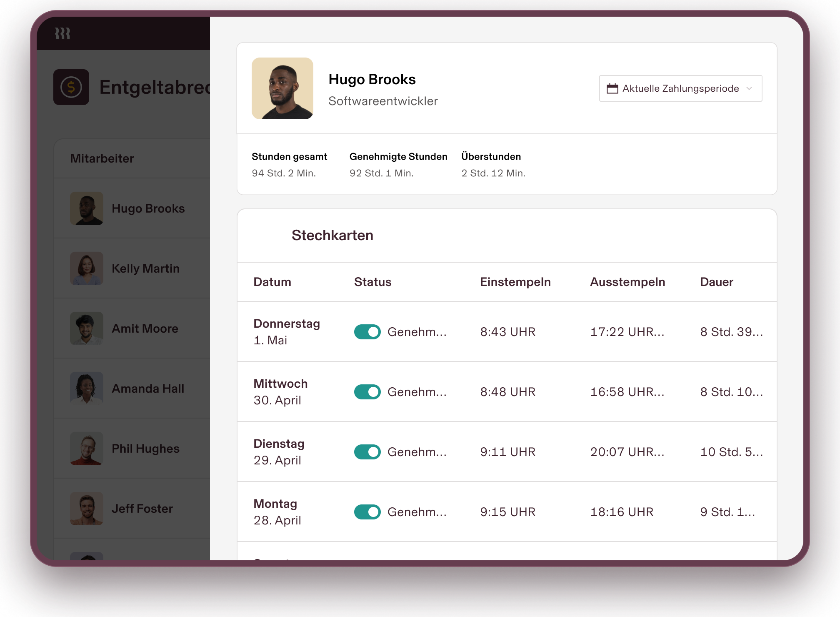Click the app logo in the top bar

tap(62, 33)
